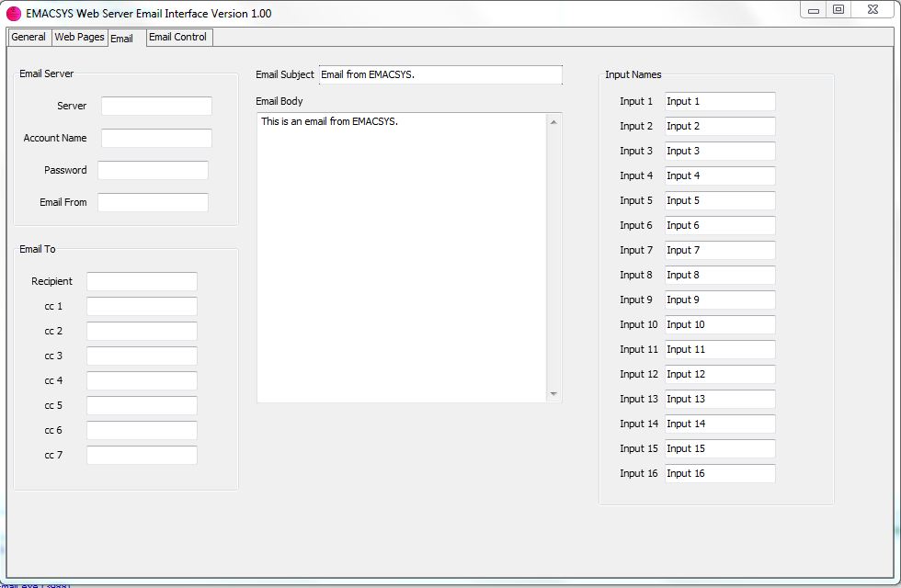Select the Input 16 name field

(719, 473)
